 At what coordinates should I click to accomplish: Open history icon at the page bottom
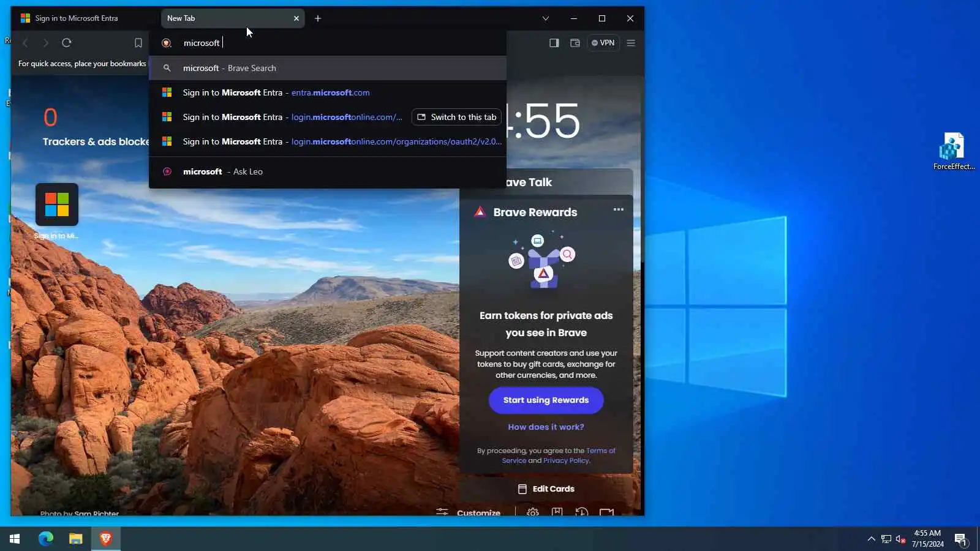(582, 512)
